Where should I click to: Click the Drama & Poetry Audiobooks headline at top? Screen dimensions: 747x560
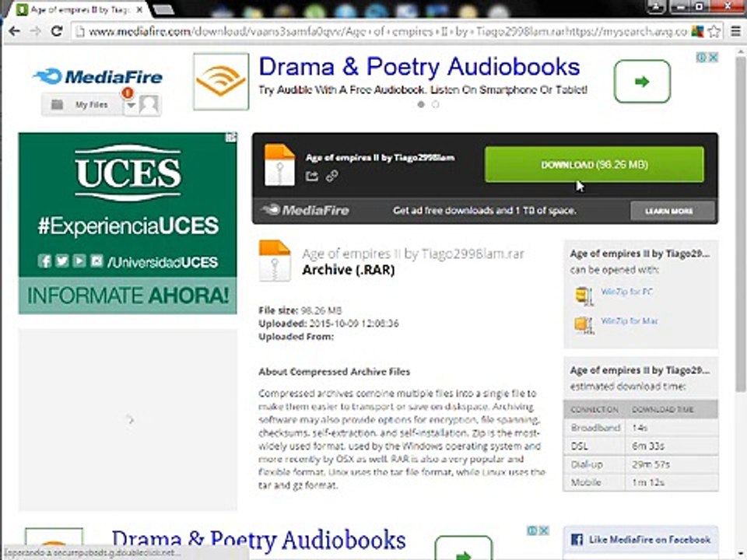419,67
